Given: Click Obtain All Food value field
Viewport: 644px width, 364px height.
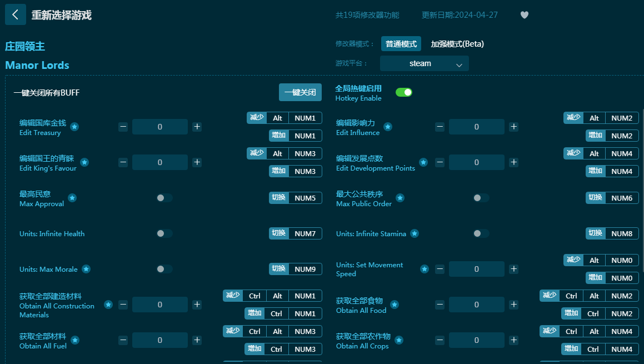Looking at the screenshot, I should [476, 305].
